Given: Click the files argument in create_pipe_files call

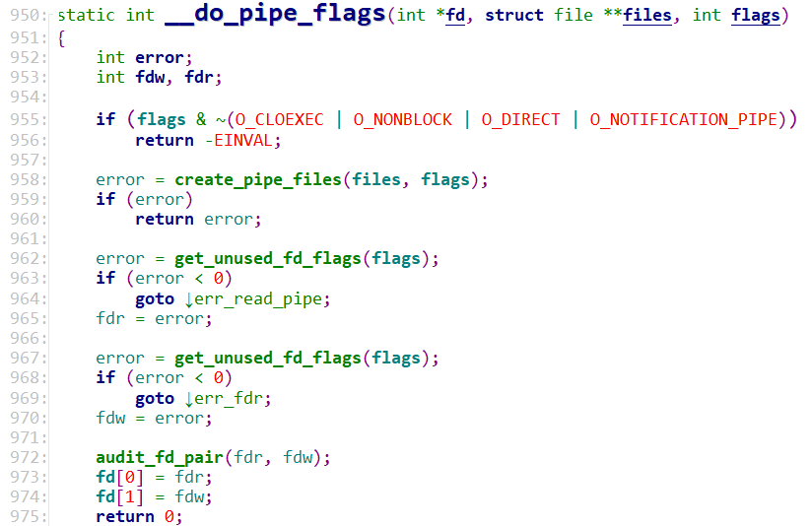Looking at the screenshot, I should pyautogui.click(x=376, y=179).
